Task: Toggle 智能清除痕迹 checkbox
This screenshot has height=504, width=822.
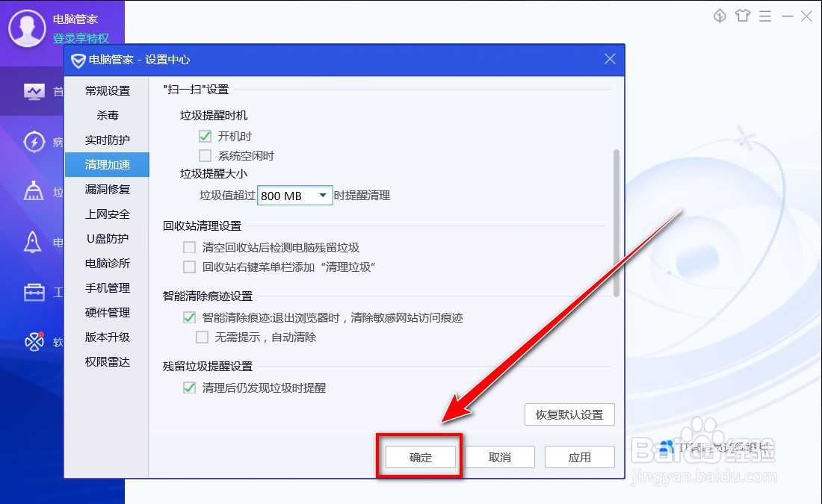Action: click(x=189, y=317)
